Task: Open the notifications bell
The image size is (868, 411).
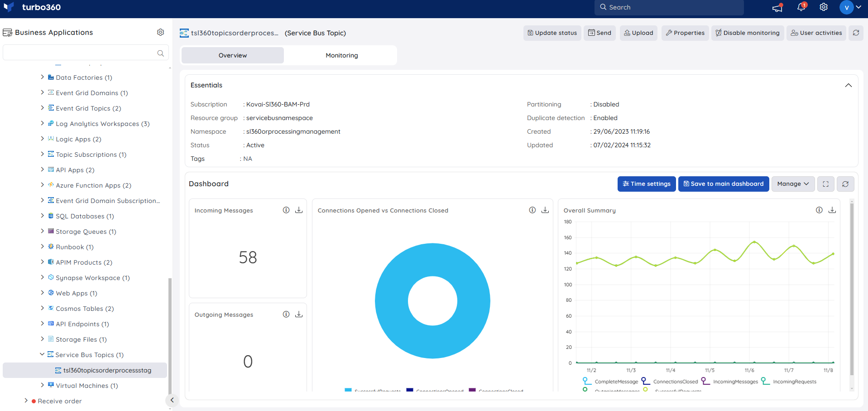Action: click(801, 7)
